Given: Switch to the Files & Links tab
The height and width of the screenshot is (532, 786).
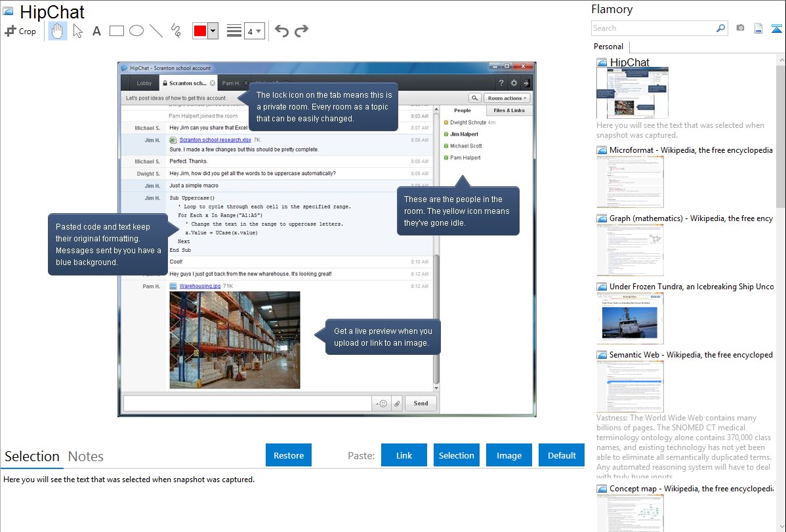Looking at the screenshot, I should coord(508,110).
